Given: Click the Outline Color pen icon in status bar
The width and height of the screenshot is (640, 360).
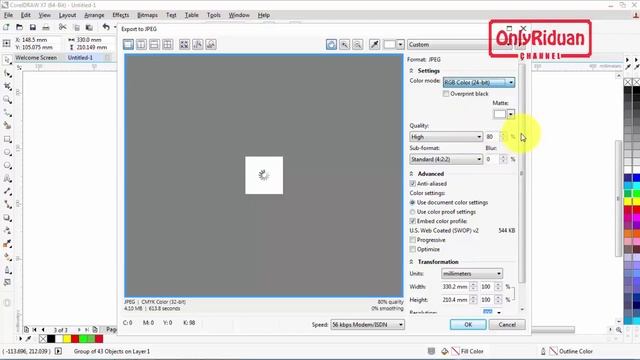Looking at the screenshot, I should (543, 351).
